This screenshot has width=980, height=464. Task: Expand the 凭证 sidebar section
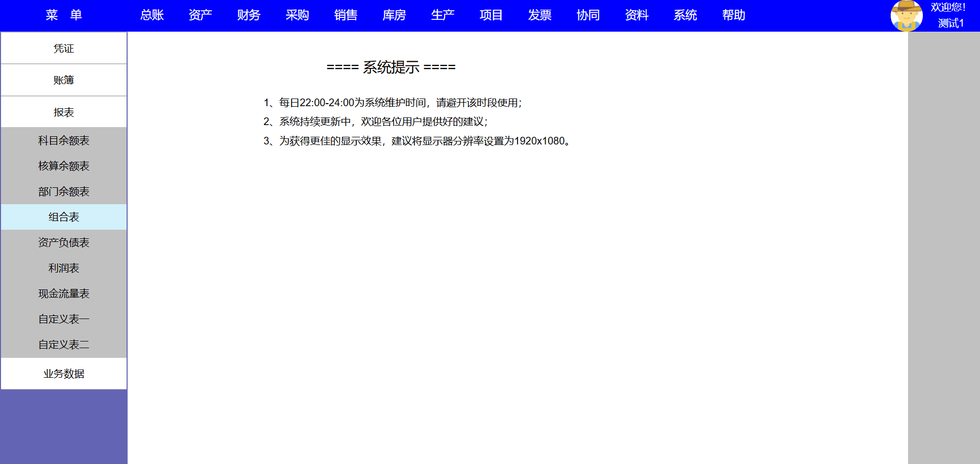(64, 48)
